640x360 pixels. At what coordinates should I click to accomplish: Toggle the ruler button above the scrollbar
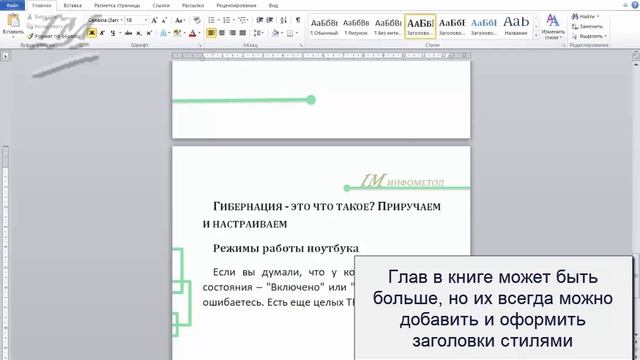[636, 56]
